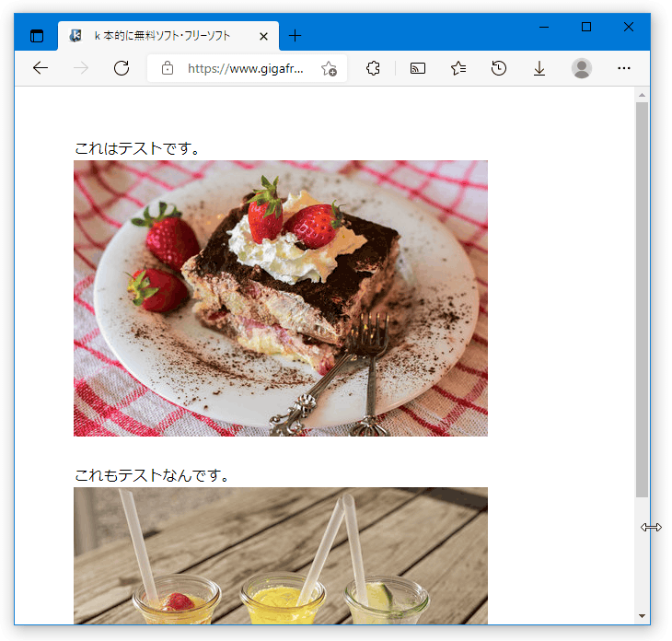
Task: Reload the current page
Action: 122,68
